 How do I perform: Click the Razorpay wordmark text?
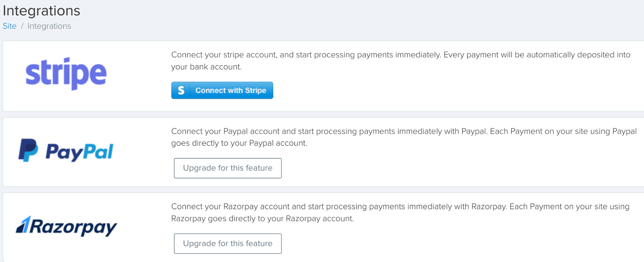(74, 227)
